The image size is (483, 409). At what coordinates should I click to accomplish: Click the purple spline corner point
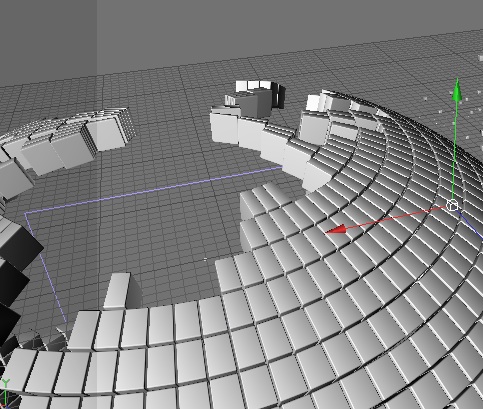click(26, 213)
